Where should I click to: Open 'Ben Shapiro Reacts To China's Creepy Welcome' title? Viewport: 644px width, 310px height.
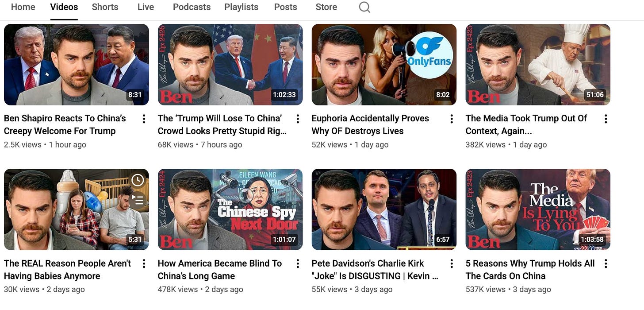65,124
